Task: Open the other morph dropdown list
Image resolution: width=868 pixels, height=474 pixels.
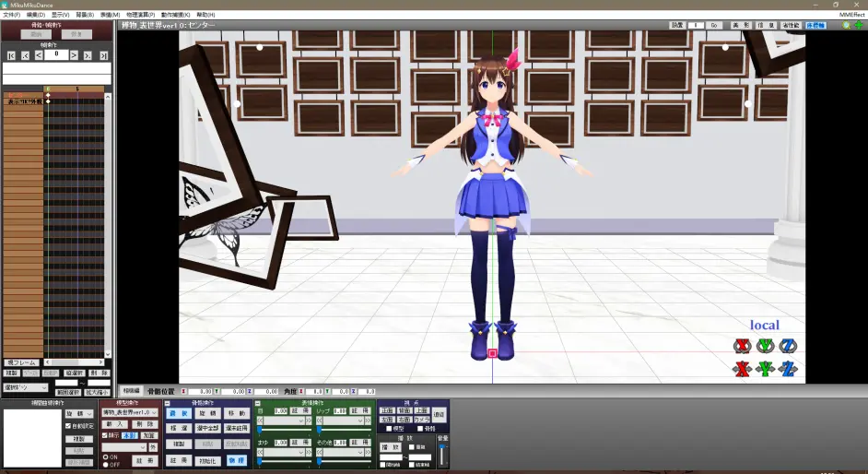Action: click(x=343, y=453)
